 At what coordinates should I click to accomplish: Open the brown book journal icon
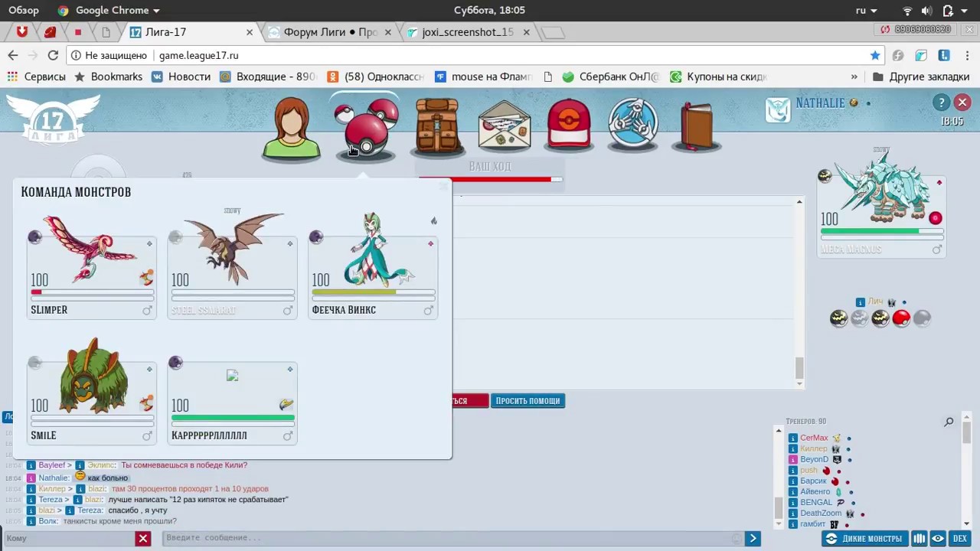pyautogui.click(x=697, y=126)
